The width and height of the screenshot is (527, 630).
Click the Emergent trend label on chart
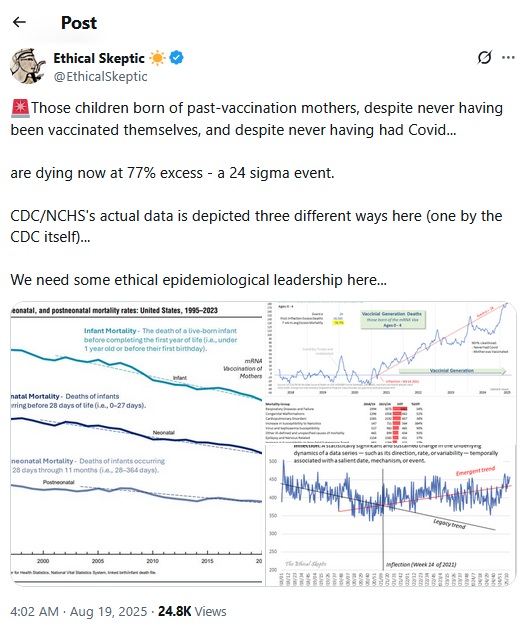(475, 471)
